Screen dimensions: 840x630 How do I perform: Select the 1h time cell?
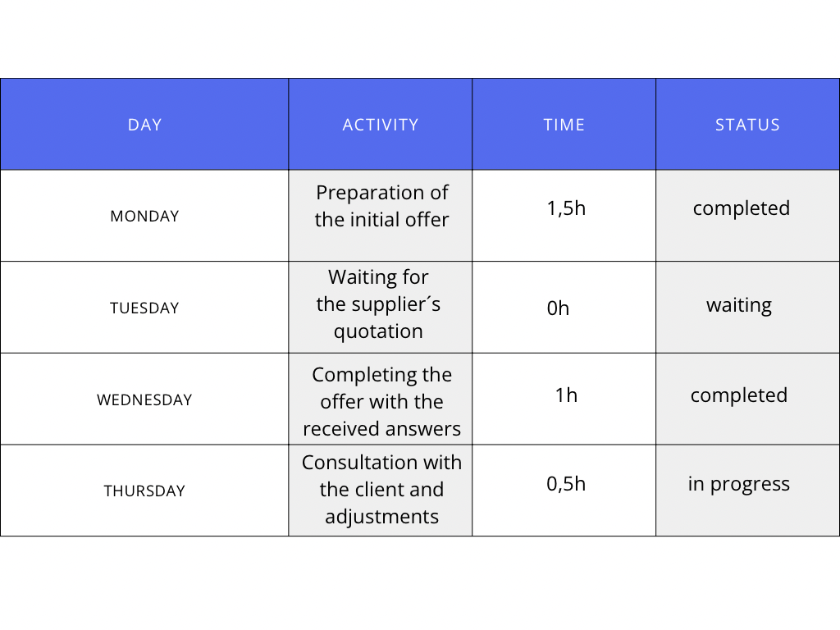(x=566, y=395)
